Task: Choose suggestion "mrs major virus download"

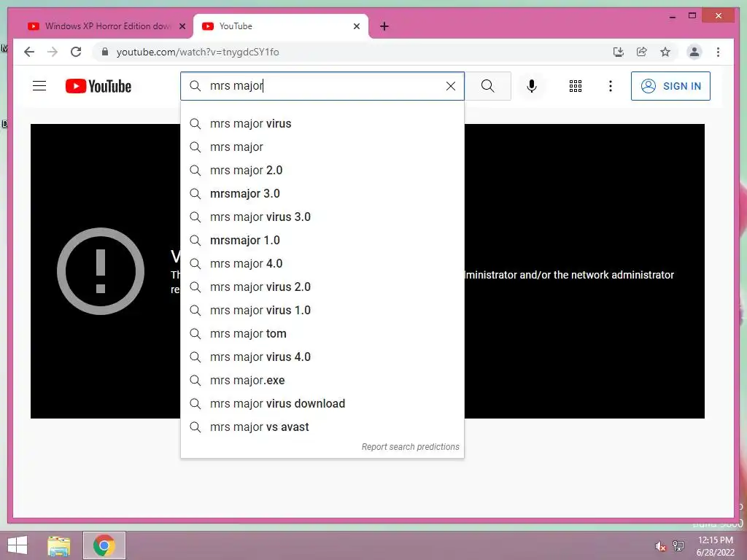Action: (x=322, y=404)
